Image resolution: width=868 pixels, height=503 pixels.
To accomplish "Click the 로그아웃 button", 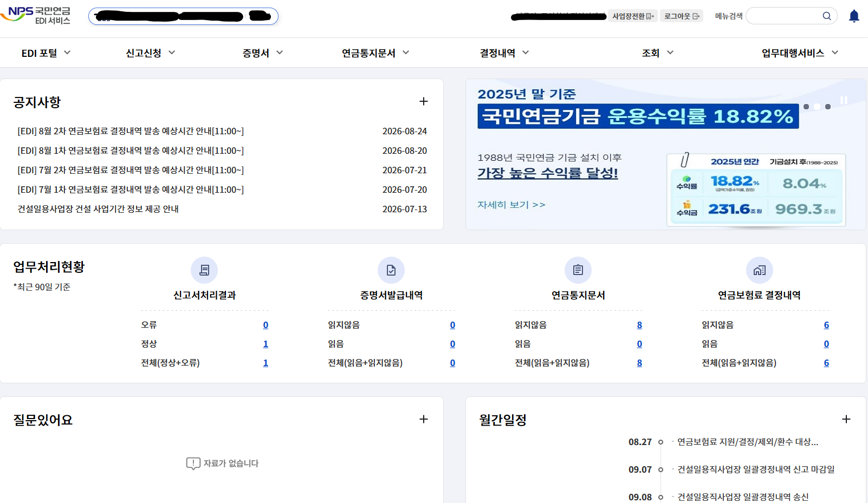I will [682, 16].
